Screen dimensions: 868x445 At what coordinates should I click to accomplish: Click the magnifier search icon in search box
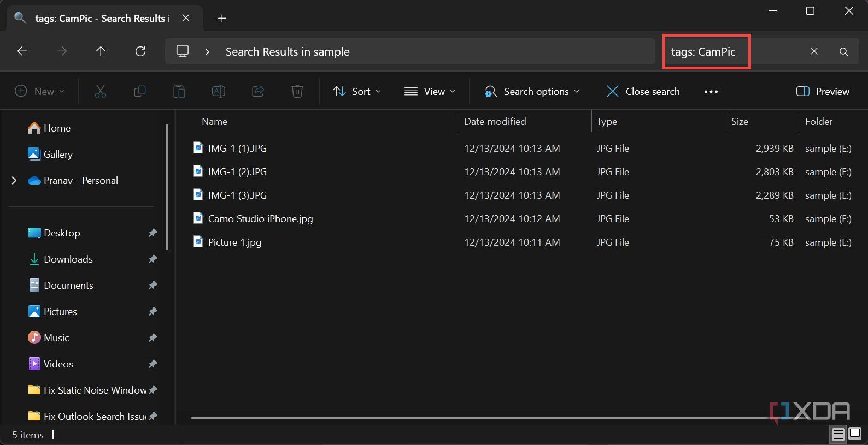pyautogui.click(x=844, y=51)
